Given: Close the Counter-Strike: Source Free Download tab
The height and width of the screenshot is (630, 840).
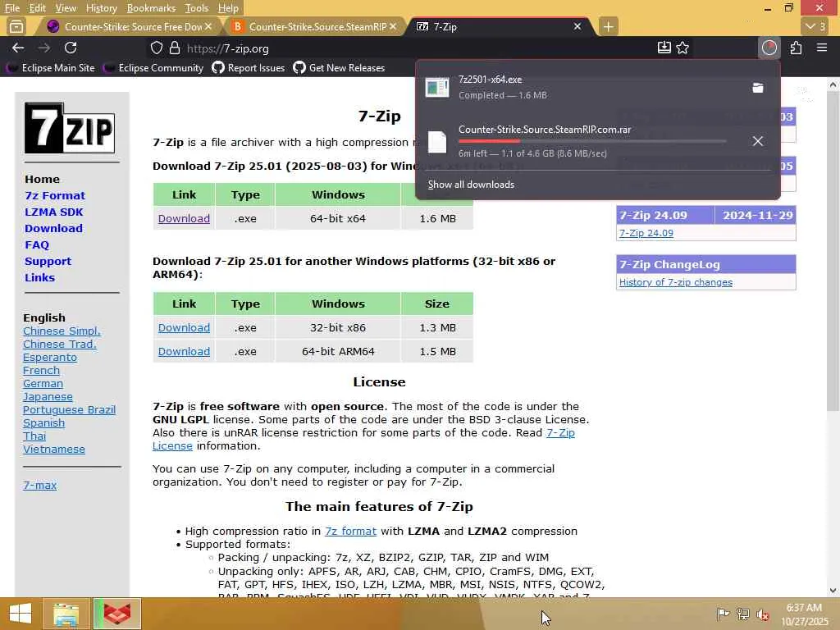Looking at the screenshot, I should coord(208,26).
